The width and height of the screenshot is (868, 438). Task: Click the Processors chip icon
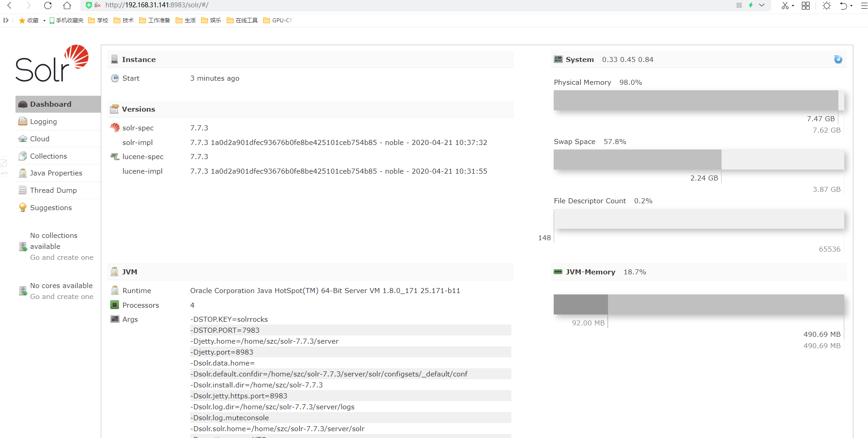[x=115, y=305]
